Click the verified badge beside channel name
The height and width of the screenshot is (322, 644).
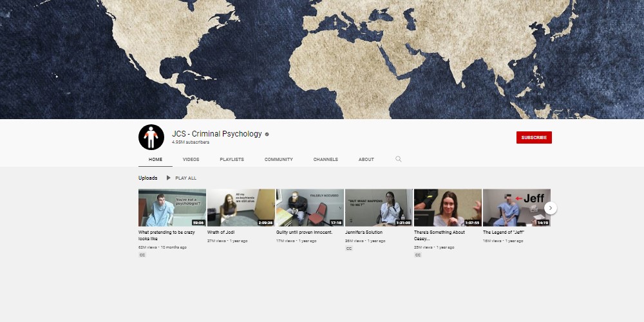(x=267, y=134)
